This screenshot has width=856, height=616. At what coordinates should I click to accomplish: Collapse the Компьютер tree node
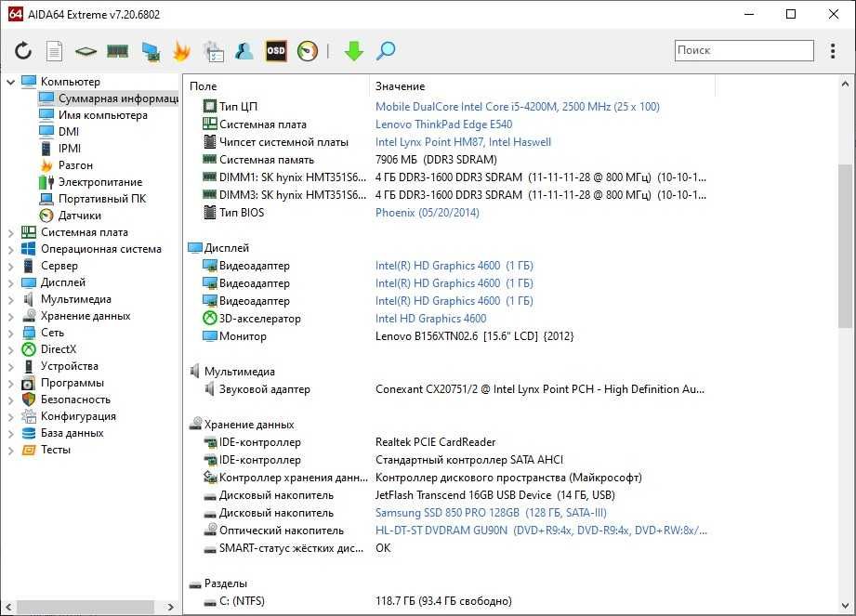pyautogui.click(x=11, y=82)
